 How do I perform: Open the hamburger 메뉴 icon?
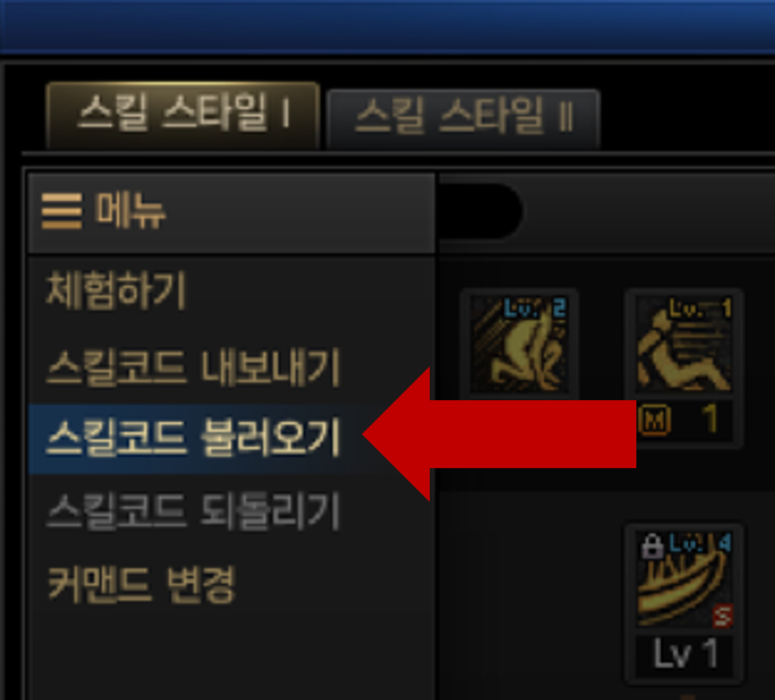[x=62, y=211]
